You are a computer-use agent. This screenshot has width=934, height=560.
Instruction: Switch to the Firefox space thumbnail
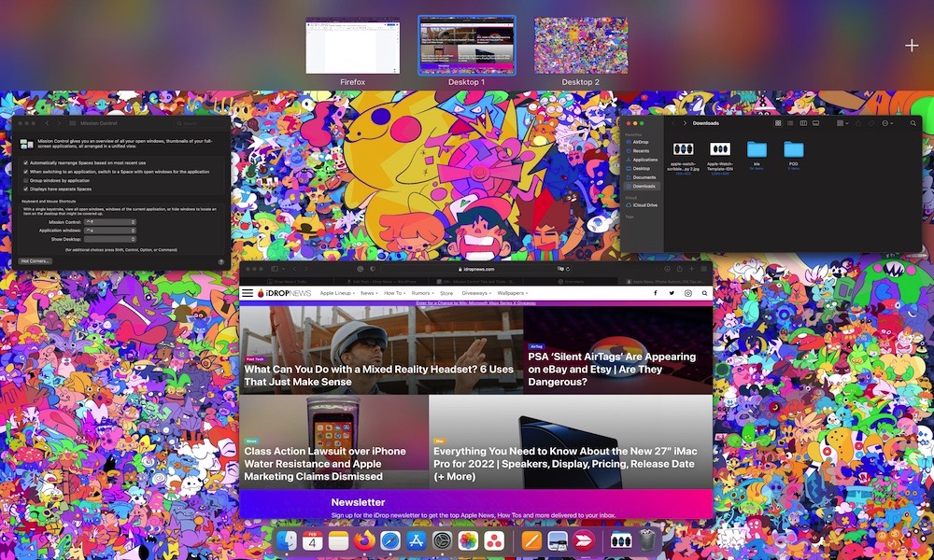point(353,46)
